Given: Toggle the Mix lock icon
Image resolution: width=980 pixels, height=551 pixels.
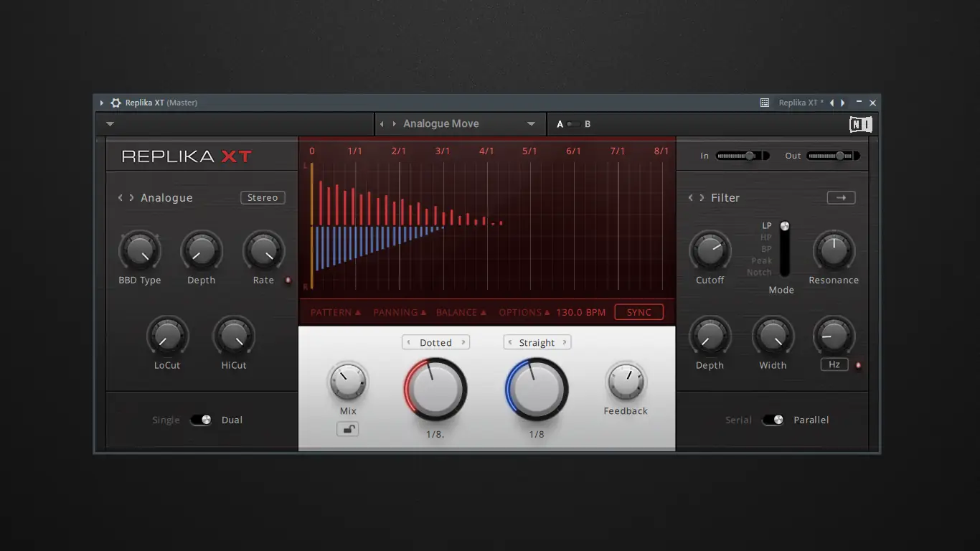Looking at the screenshot, I should [348, 429].
